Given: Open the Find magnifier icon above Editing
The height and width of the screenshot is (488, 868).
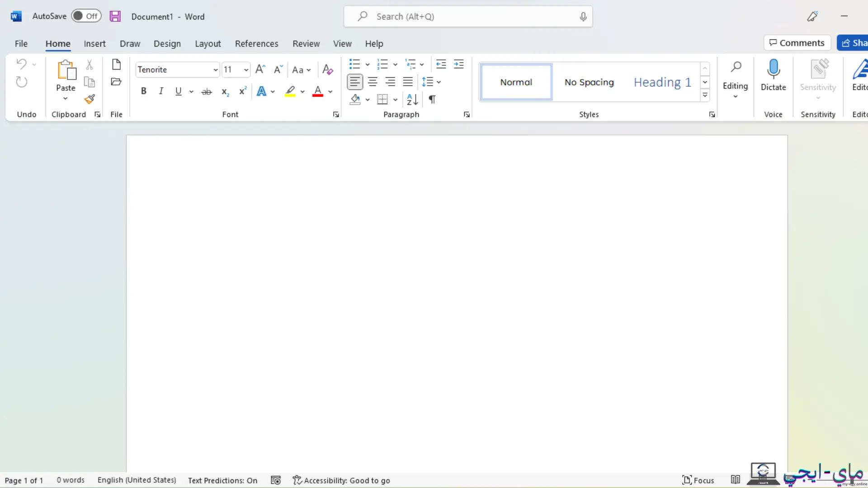Looking at the screenshot, I should [x=736, y=67].
